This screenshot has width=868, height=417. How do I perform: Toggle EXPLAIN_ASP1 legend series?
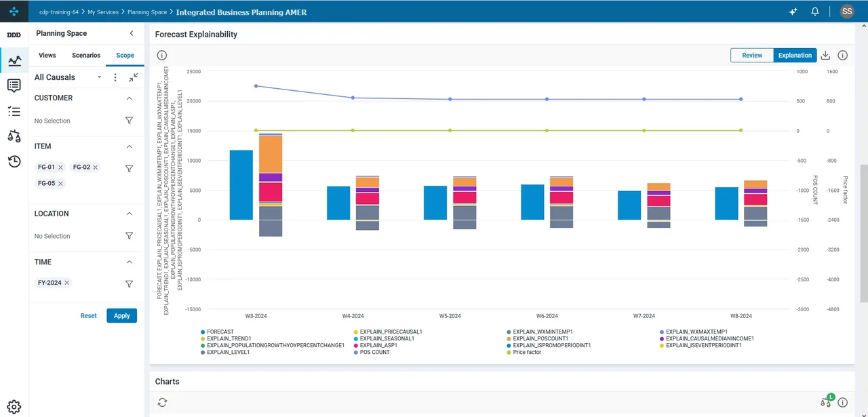click(x=375, y=346)
